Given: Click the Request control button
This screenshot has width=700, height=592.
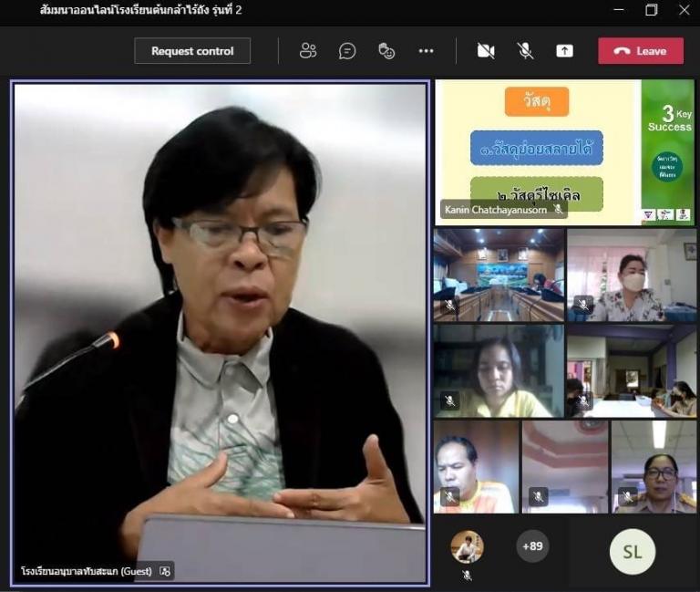Looking at the screenshot, I should pyautogui.click(x=192, y=51).
